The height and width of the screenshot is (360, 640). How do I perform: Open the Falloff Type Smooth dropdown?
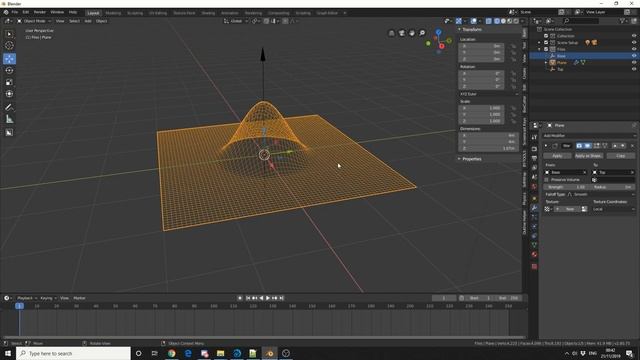tap(602, 194)
